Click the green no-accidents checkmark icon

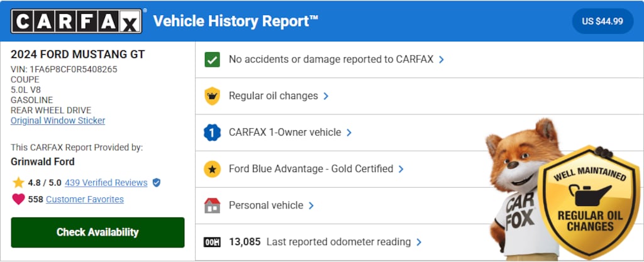(213, 60)
